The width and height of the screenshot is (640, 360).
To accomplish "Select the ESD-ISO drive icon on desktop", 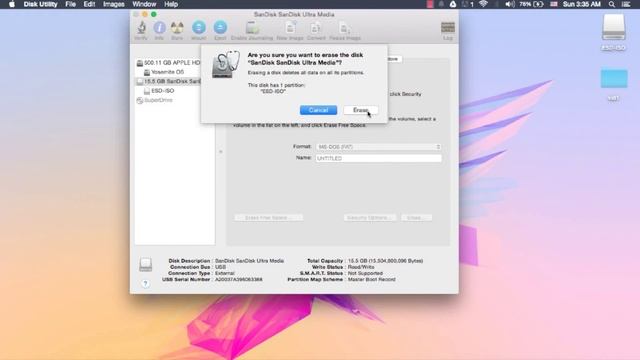I will coord(613,28).
